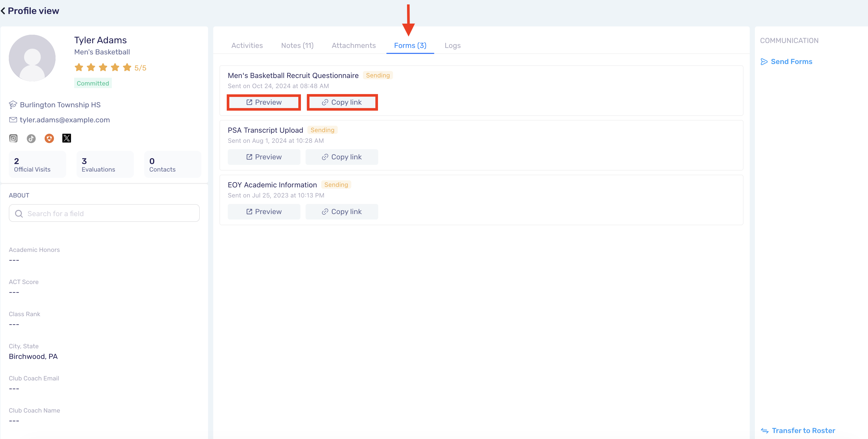Open Tyler Adams' Instagram icon
868x439 pixels.
click(13, 138)
